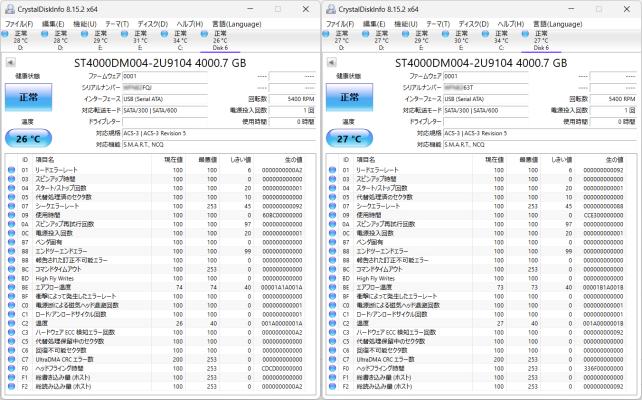Click firmware field 0001 in left window
Viewport: 642px width, 400px height.
point(165,76)
